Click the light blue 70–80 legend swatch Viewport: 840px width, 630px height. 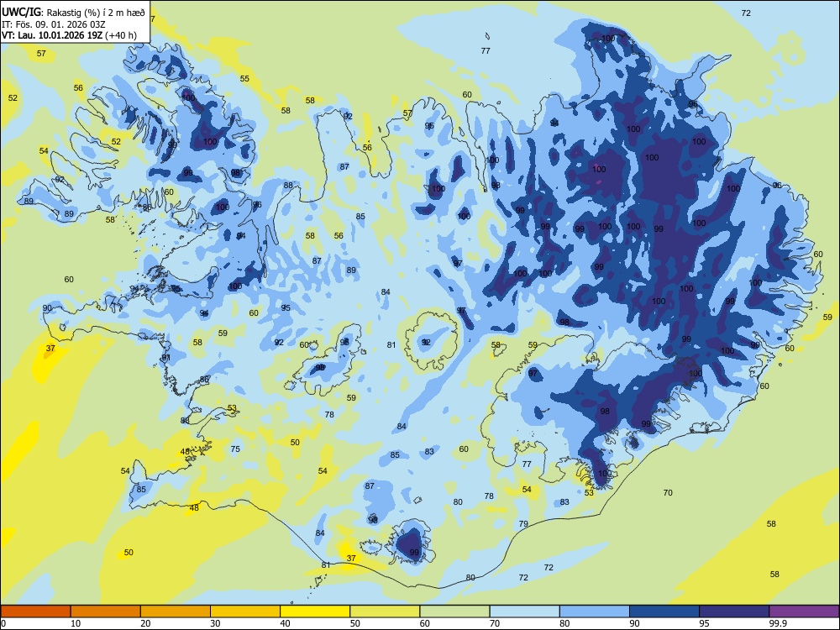point(524,612)
